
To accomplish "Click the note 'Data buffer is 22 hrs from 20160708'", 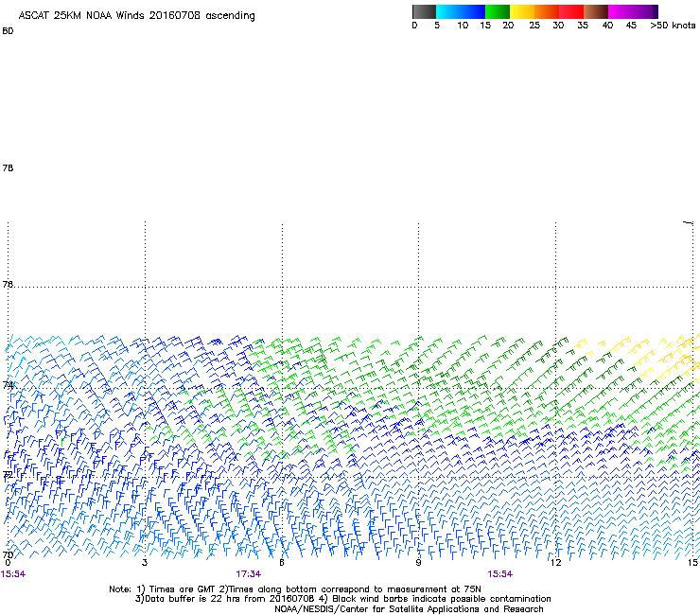I will [230, 599].
